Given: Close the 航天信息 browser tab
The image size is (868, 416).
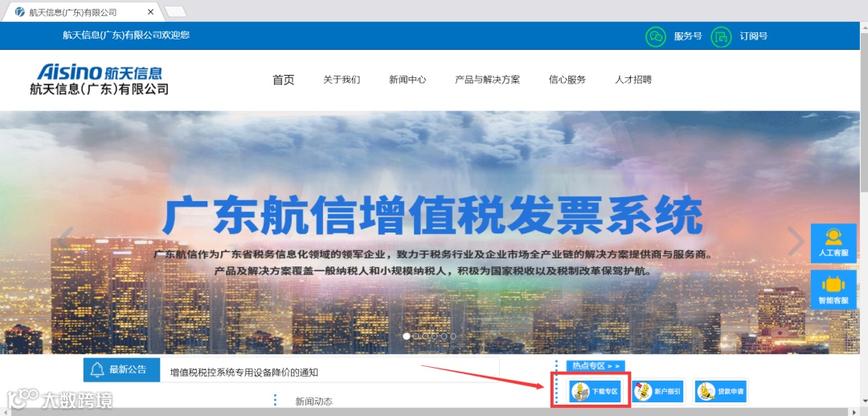Looking at the screenshot, I should (151, 11).
